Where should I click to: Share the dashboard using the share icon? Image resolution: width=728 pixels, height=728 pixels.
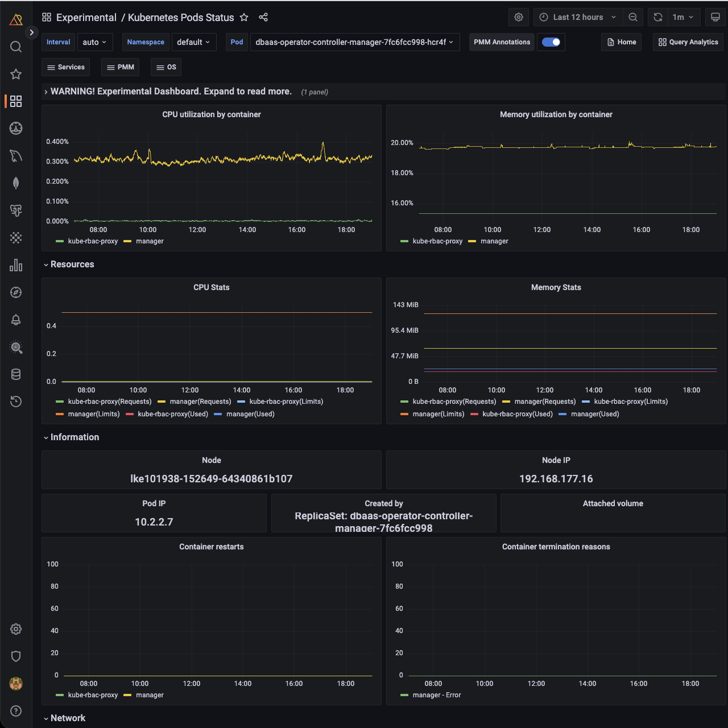(263, 18)
